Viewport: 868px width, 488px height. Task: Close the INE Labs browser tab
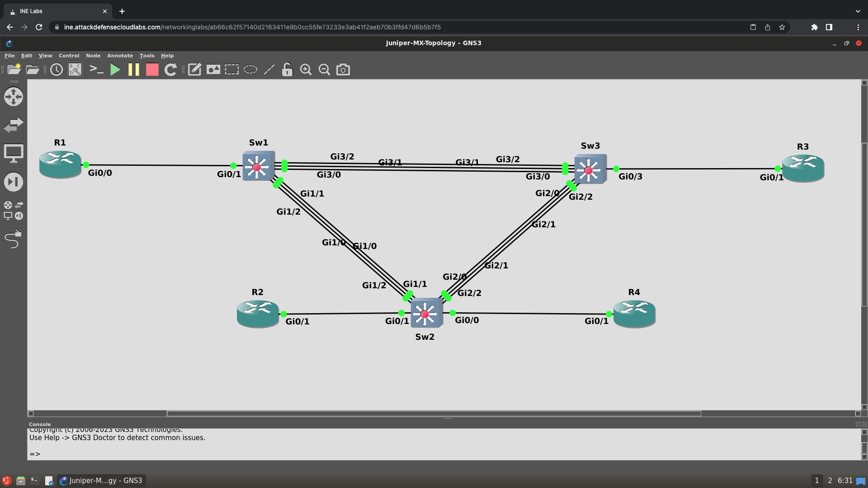(x=105, y=11)
